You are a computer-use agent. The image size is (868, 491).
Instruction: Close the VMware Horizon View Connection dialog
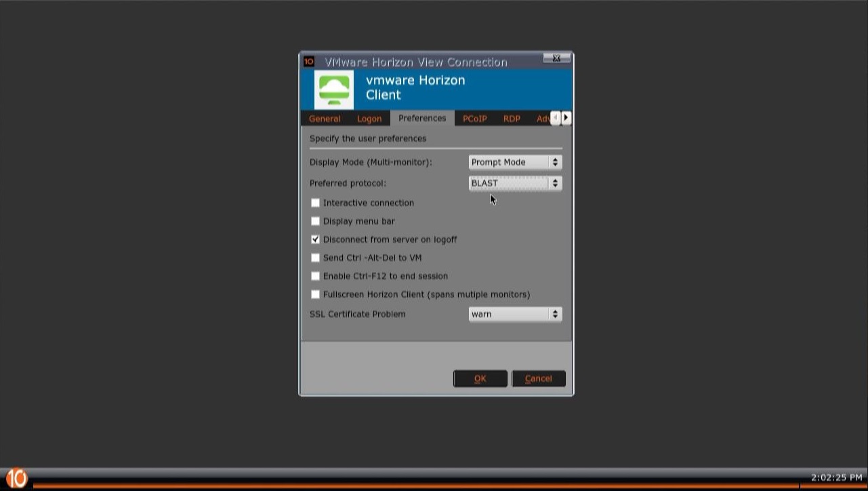[x=556, y=59]
